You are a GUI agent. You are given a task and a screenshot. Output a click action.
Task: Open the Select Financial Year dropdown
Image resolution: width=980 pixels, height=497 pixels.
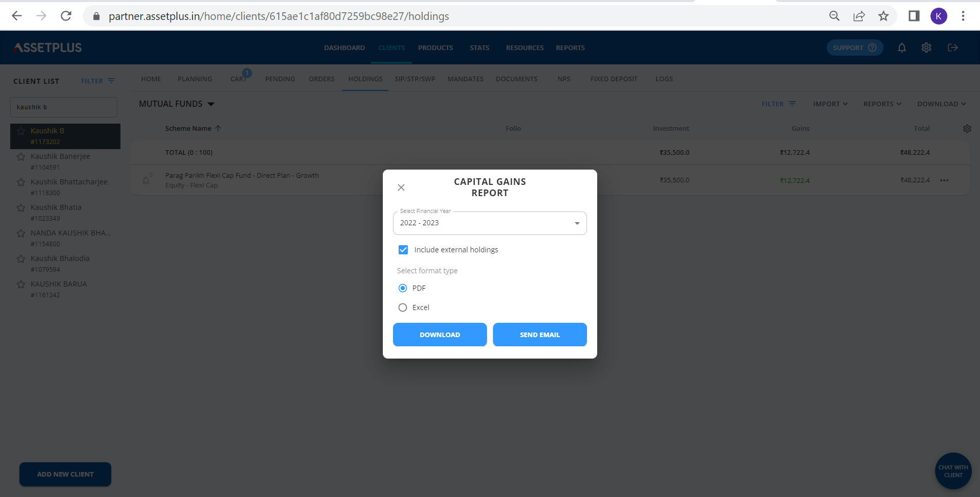[490, 223]
